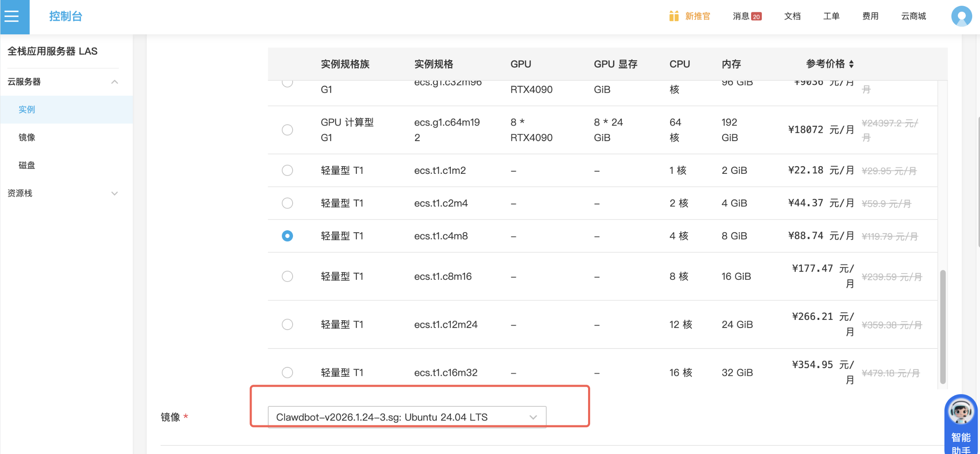Open 磁盘 in the sidebar

click(x=27, y=165)
